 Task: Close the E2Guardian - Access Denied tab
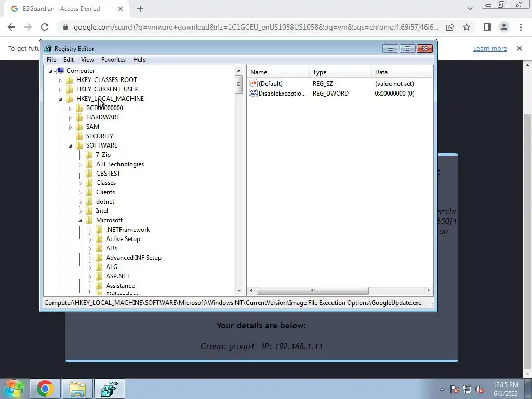click(121, 9)
